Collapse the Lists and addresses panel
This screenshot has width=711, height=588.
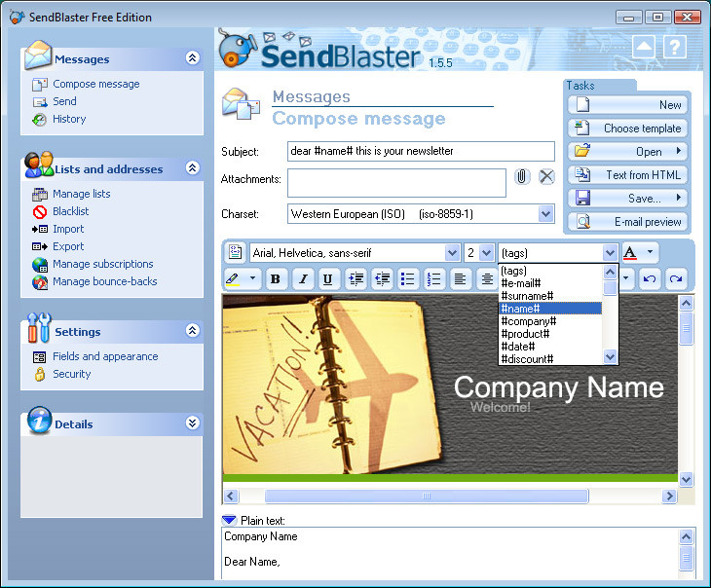coord(192,168)
